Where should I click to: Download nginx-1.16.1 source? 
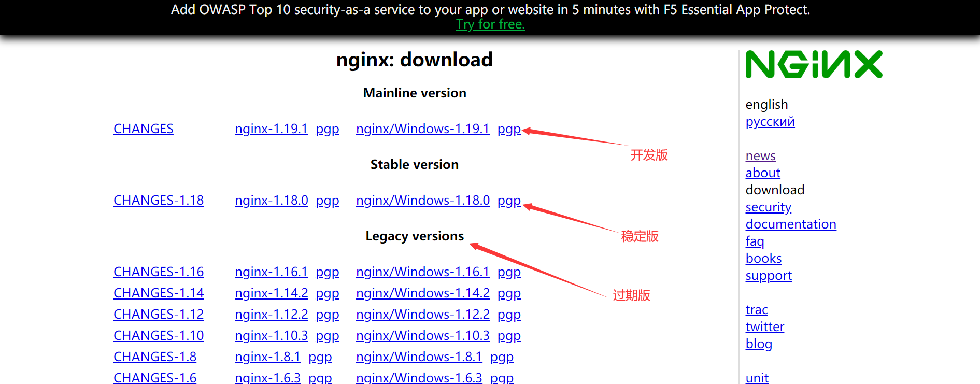pyautogui.click(x=271, y=272)
